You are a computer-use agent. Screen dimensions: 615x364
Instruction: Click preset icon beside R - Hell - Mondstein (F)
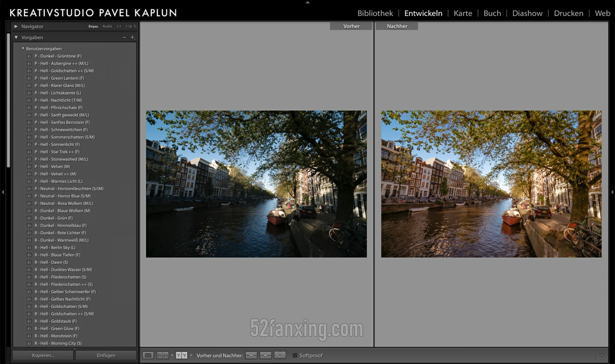tap(29, 336)
